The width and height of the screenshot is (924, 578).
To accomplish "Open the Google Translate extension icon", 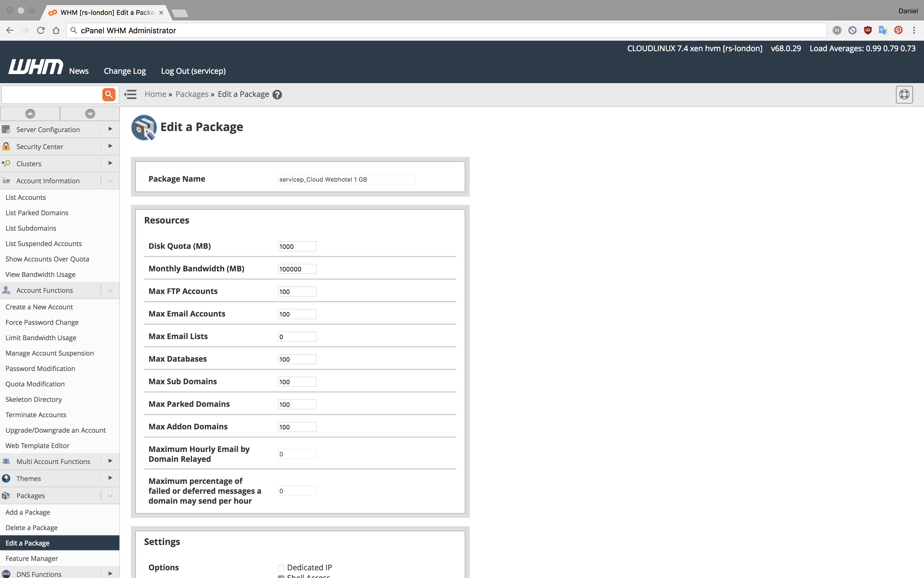I will (x=883, y=30).
